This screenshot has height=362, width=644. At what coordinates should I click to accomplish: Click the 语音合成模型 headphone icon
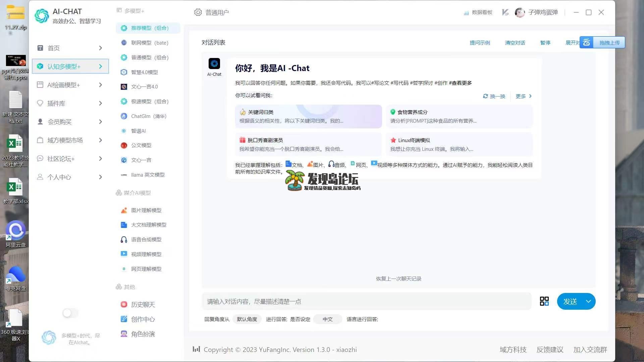[124, 239]
